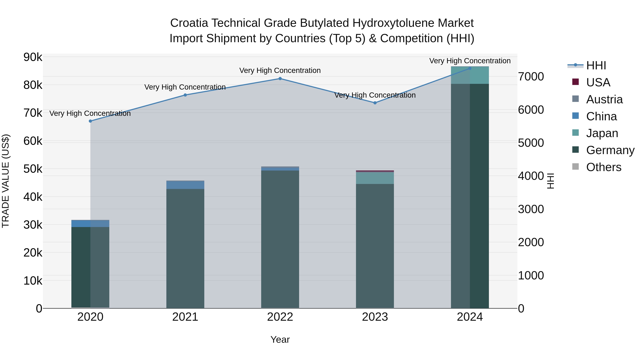Click the 2022 Germany bar segment
Image resolution: width=644 pixels, height=362 pixels.
[280, 239]
